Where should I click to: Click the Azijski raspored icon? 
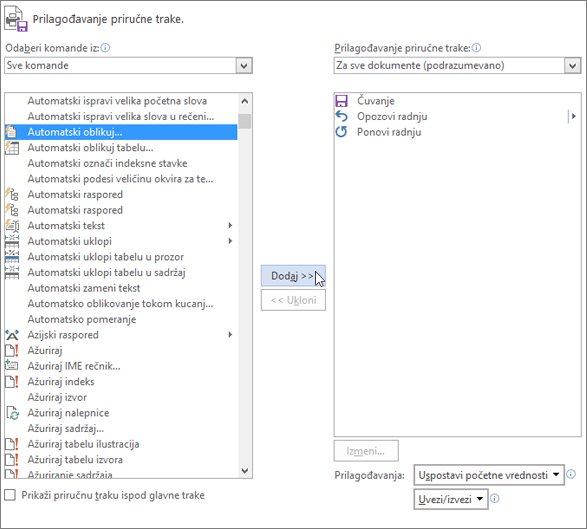coord(12,335)
